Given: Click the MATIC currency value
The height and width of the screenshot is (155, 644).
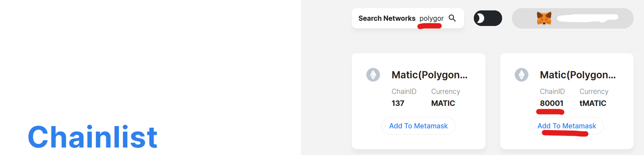Looking at the screenshot, I should tap(443, 103).
